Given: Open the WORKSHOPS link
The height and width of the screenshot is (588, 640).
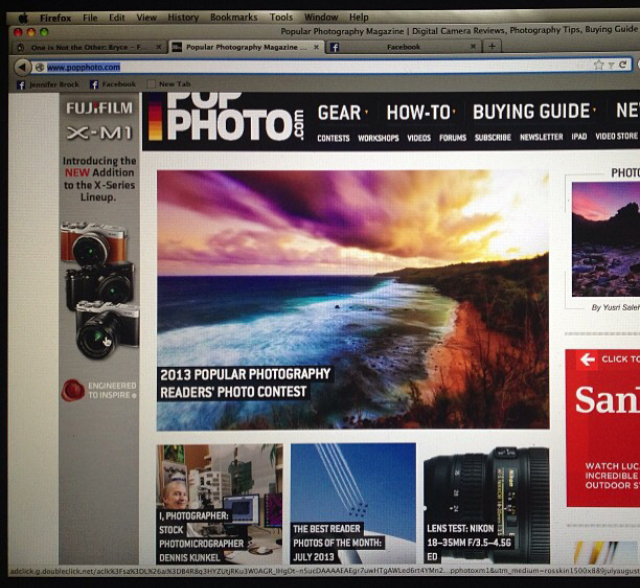Looking at the screenshot, I should point(378,138).
